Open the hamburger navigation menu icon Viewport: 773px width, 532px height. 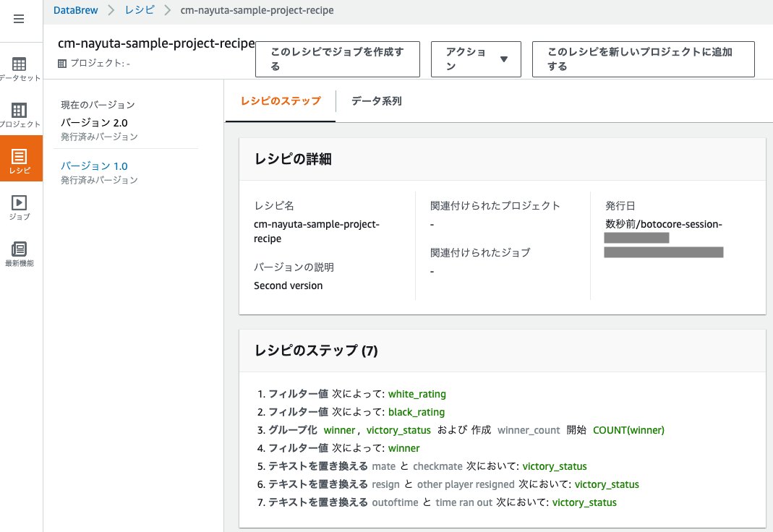(x=20, y=20)
